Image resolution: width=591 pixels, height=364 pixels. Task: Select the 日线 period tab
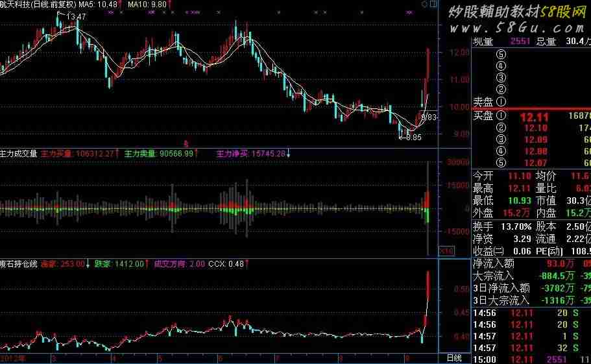point(455,358)
